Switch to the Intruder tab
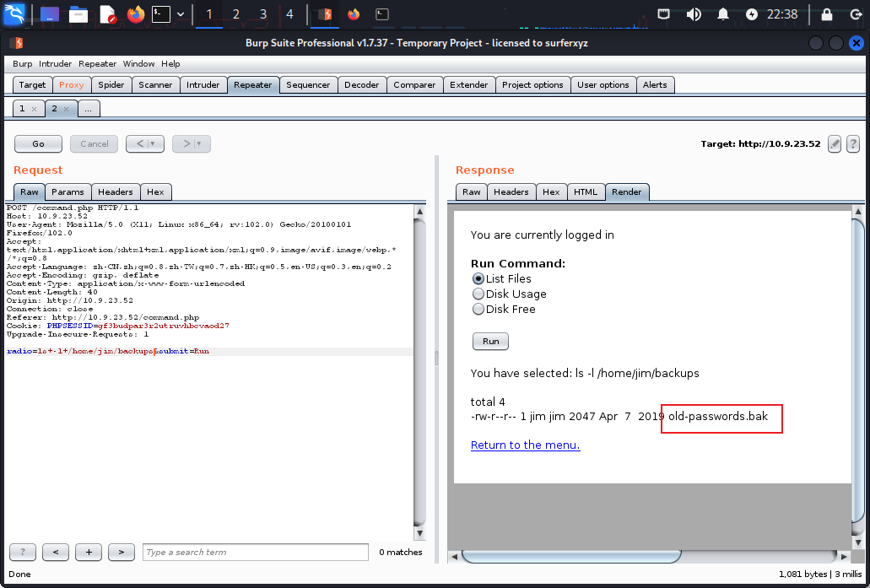This screenshot has width=870, height=588. click(203, 85)
